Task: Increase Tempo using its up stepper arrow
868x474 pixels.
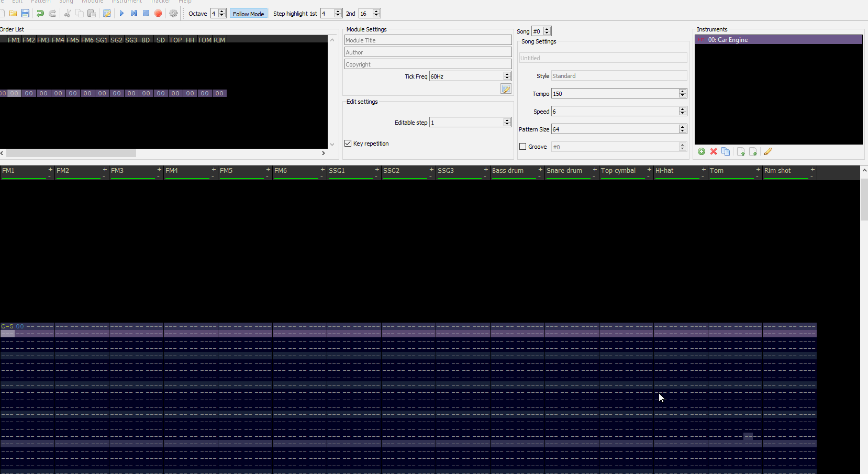Action: 682,91
